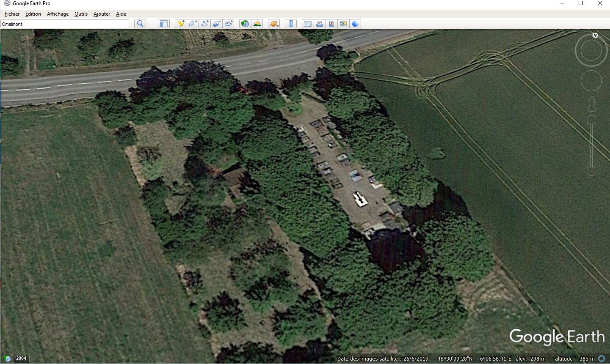Maximize the Google Earth Pro window
The height and width of the screenshot is (364, 610).
(x=581, y=3)
